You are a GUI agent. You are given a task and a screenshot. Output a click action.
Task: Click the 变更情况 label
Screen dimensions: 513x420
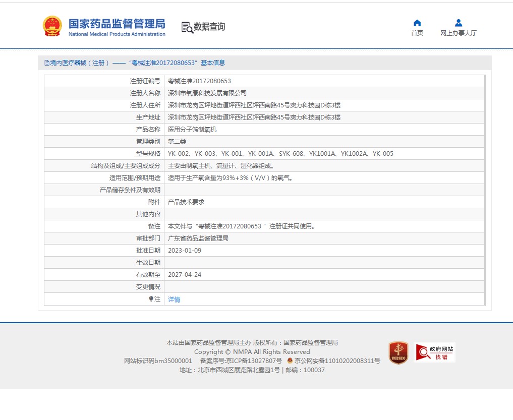point(148,287)
